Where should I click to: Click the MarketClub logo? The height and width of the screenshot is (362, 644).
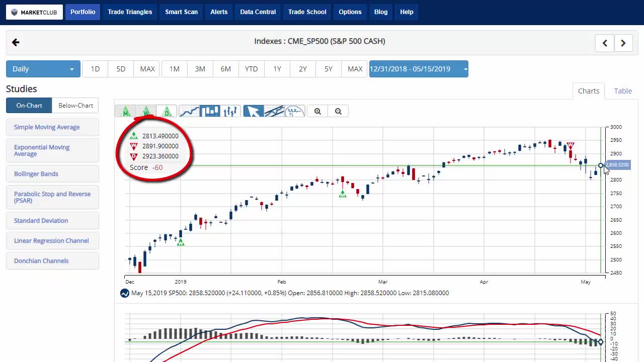[x=35, y=12]
